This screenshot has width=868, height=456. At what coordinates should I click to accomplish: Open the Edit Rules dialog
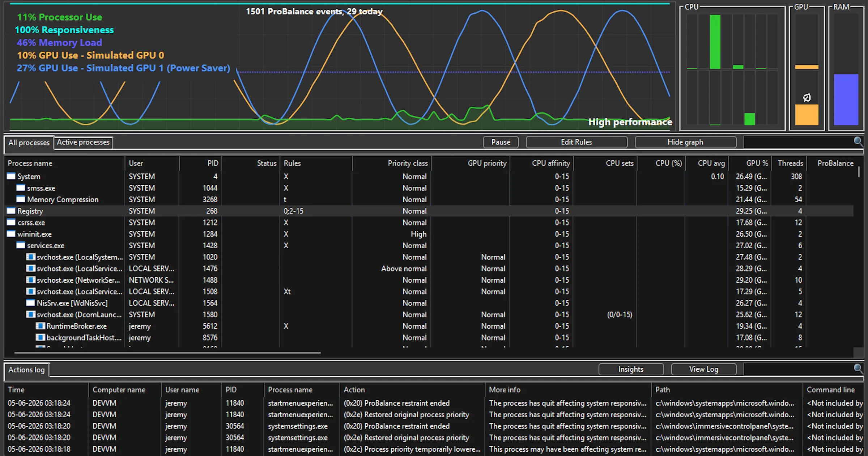[576, 142]
